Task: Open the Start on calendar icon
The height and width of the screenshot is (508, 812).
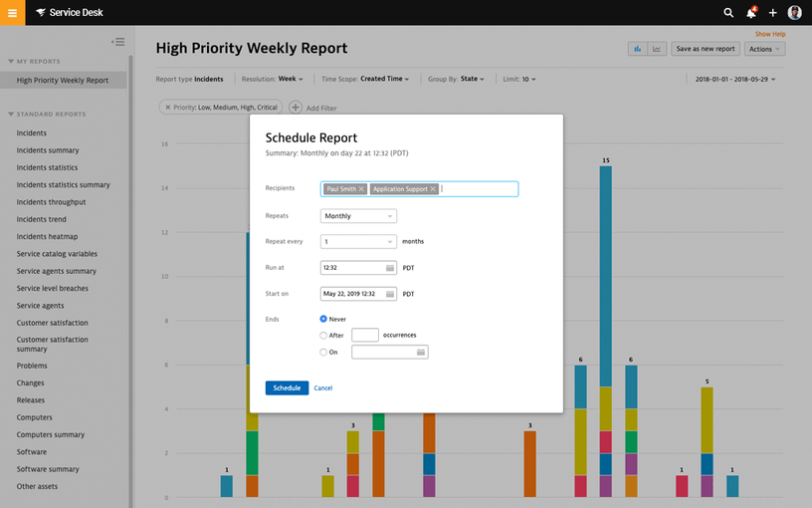Action: tap(390, 294)
